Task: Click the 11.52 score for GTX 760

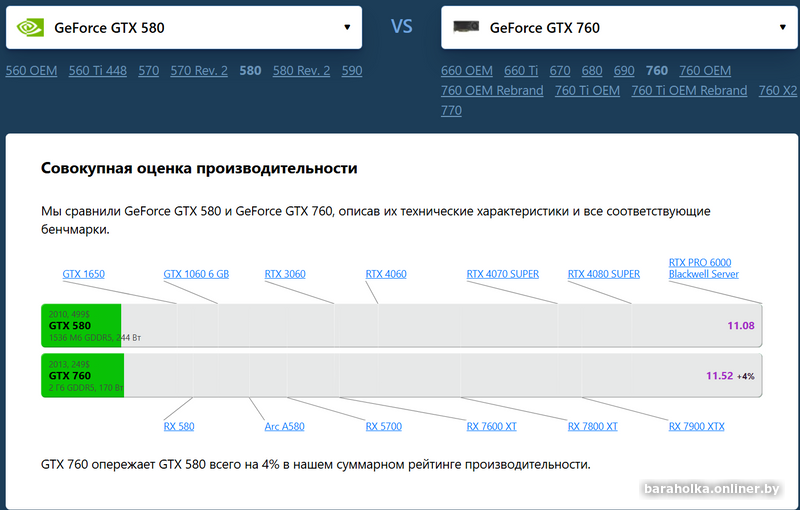Action: pyautogui.click(x=719, y=376)
